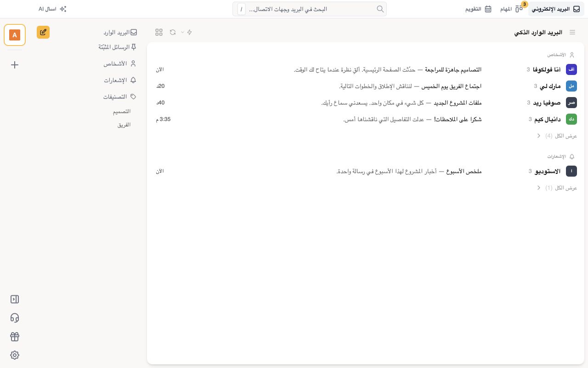Click the الإشعارات section header above الاستوديو
The height and width of the screenshot is (368, 588).
561,156
